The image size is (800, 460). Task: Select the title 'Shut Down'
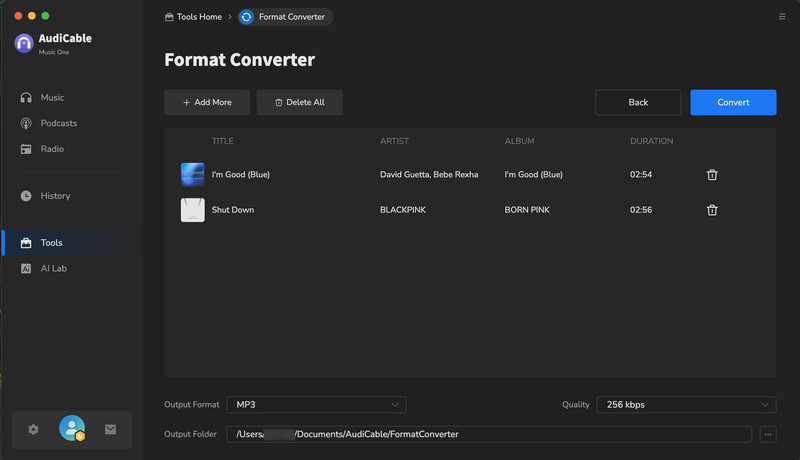(233, 210)
